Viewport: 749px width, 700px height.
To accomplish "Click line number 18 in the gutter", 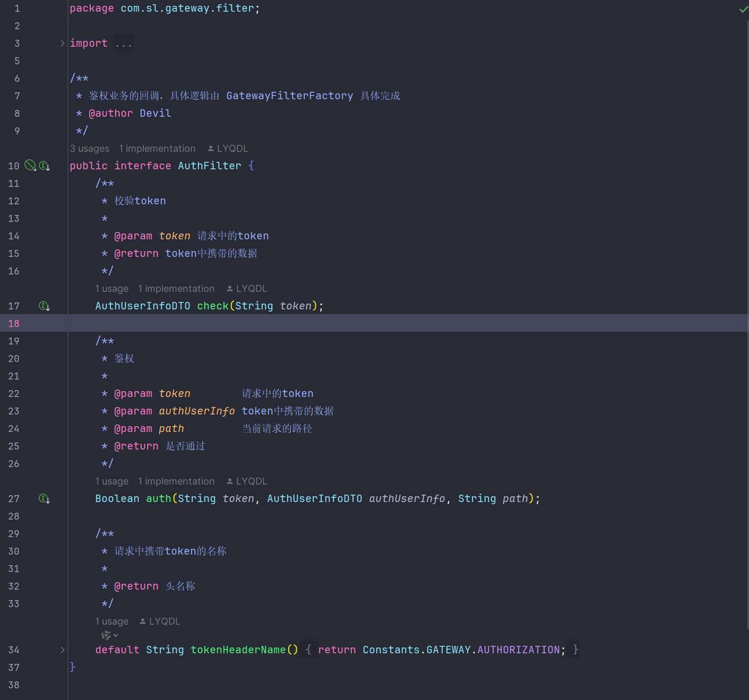I will click(x=14, y=324).
